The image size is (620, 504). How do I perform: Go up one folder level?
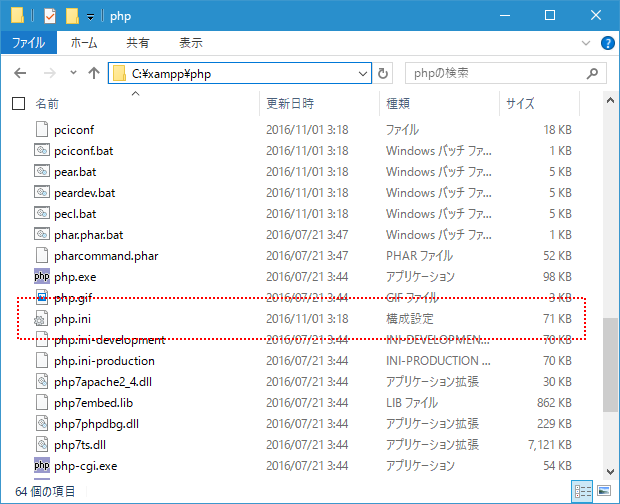[94, 73]
